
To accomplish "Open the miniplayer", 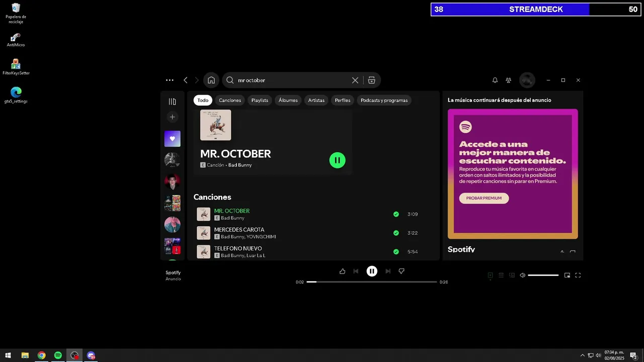I will coord(567,275).
